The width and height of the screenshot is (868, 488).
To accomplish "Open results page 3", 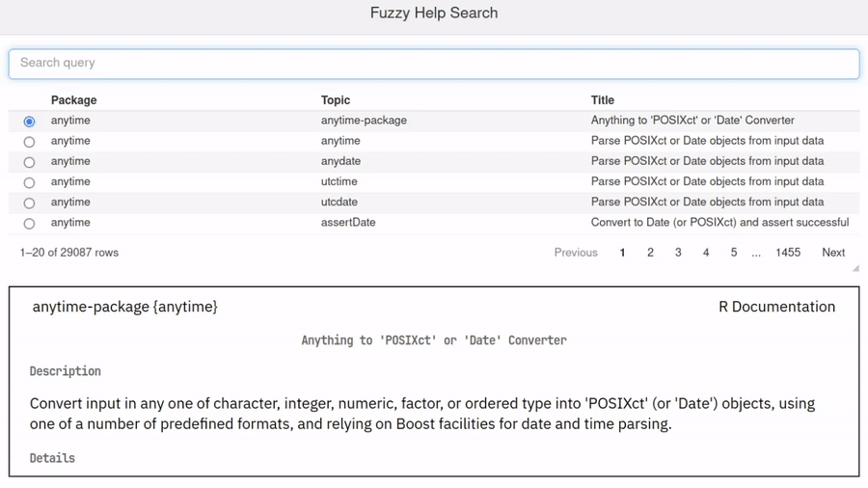I will click(678, 253).
